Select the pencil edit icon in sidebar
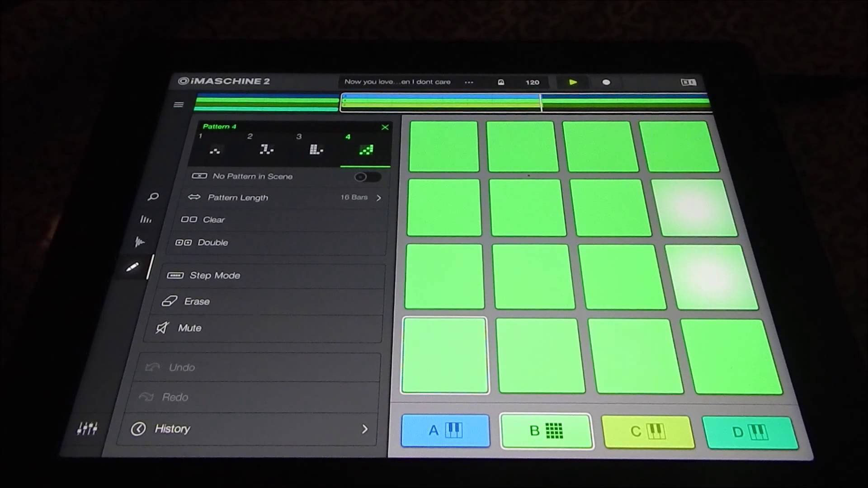The image size is (868, 488). click(132, 267)
